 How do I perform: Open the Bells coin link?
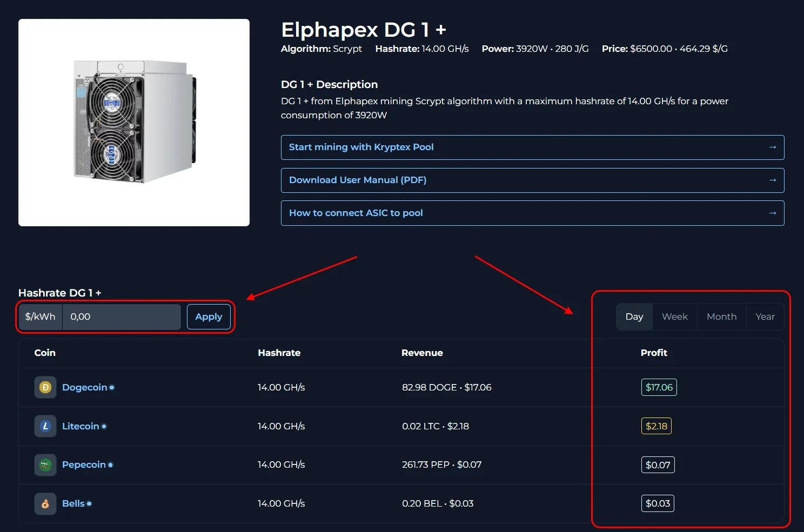73,504
